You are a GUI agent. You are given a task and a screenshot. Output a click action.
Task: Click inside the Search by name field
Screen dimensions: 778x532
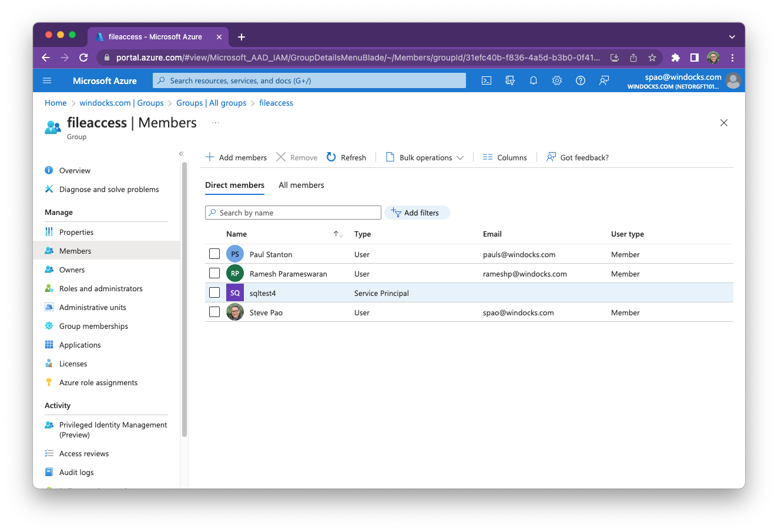pos(293,212)
